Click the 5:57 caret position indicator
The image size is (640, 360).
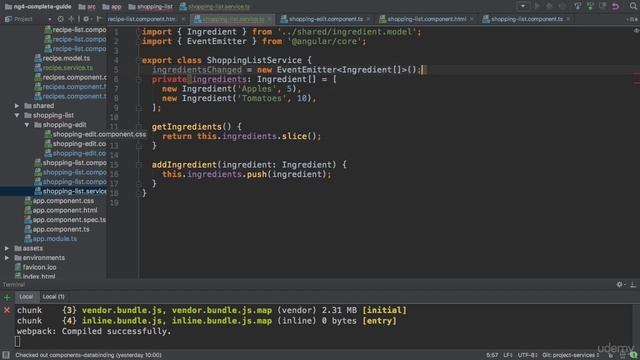(x=492, y=355)
